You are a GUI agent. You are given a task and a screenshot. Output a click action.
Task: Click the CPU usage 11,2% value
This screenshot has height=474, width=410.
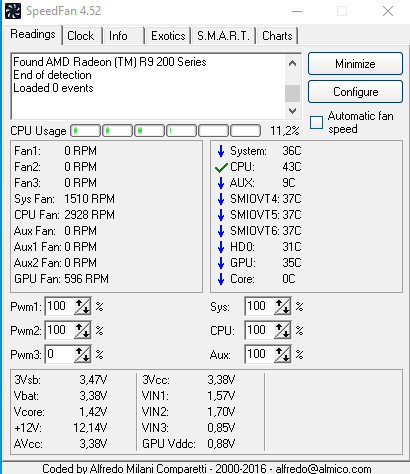click(x=284, y=131)
